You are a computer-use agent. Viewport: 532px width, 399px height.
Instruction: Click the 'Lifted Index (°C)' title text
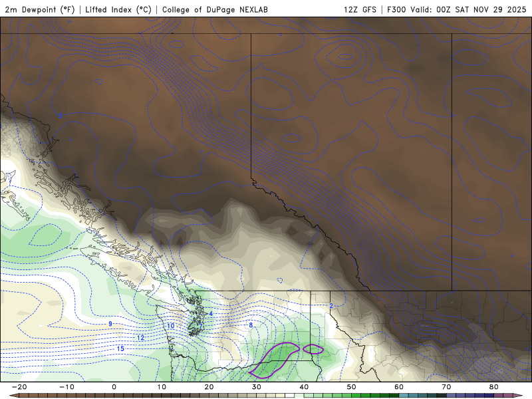[x=118, y=9]
